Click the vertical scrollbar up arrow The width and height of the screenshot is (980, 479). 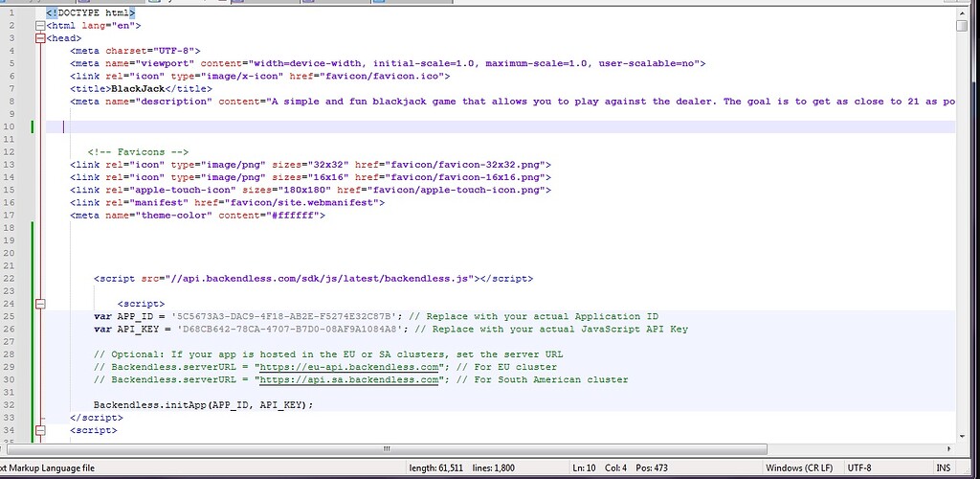962,11
